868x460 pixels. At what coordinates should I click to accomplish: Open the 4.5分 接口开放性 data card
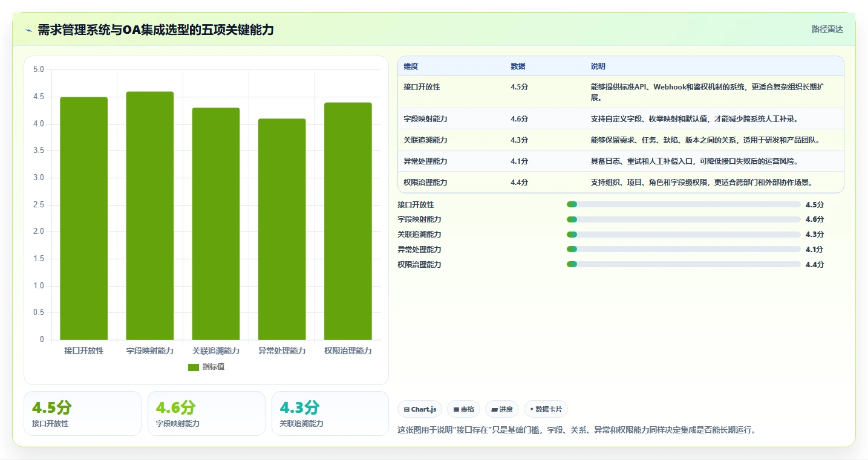point(82,413)
